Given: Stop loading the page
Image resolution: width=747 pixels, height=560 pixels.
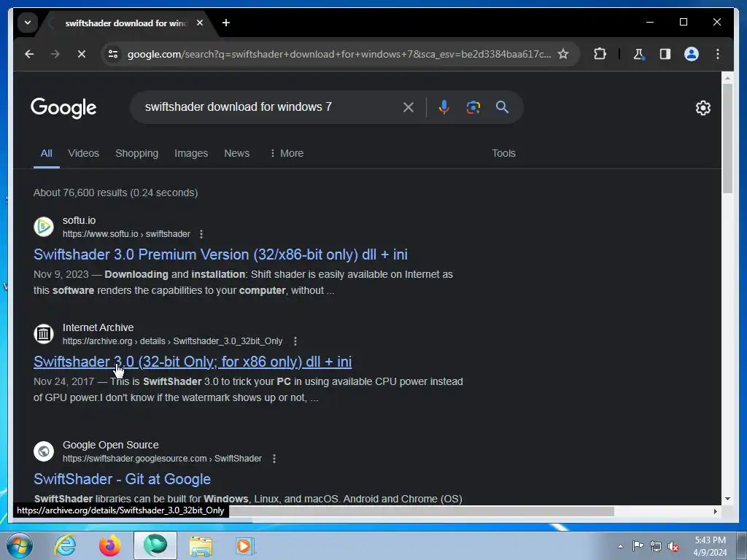Looking at the screenshot, I should 82,54.
